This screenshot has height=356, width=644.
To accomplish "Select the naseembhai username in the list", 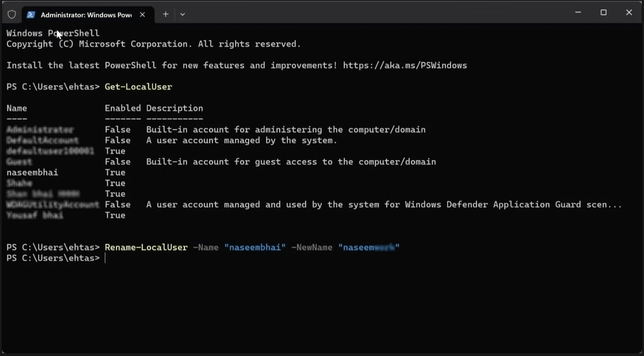I will coord(32,172).
